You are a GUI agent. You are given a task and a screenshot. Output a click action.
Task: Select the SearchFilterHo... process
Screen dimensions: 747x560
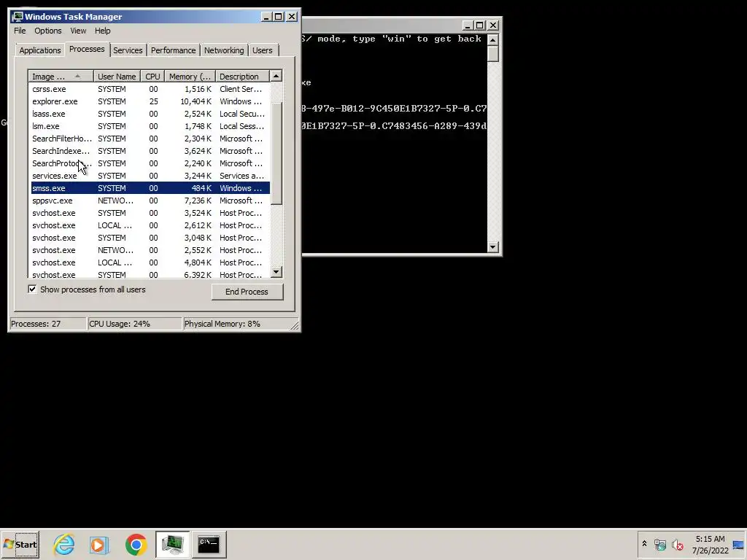pyautogui.click(x=150, y=139)
